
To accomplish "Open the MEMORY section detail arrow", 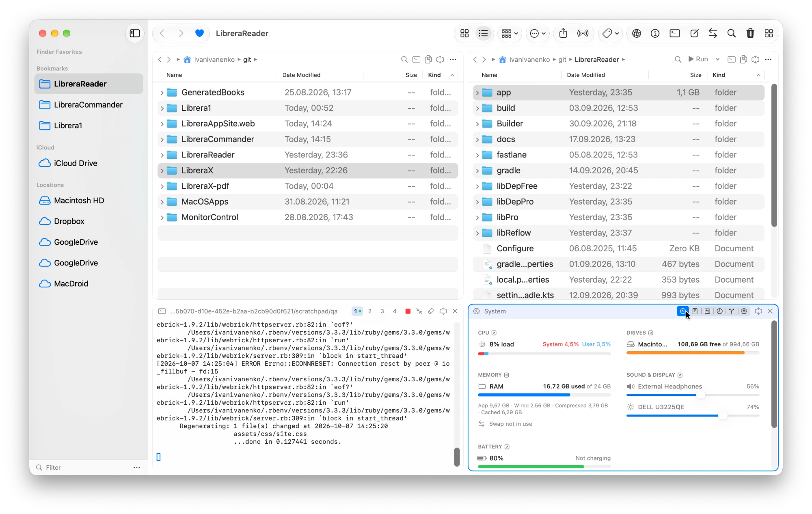I will [506, 375].
